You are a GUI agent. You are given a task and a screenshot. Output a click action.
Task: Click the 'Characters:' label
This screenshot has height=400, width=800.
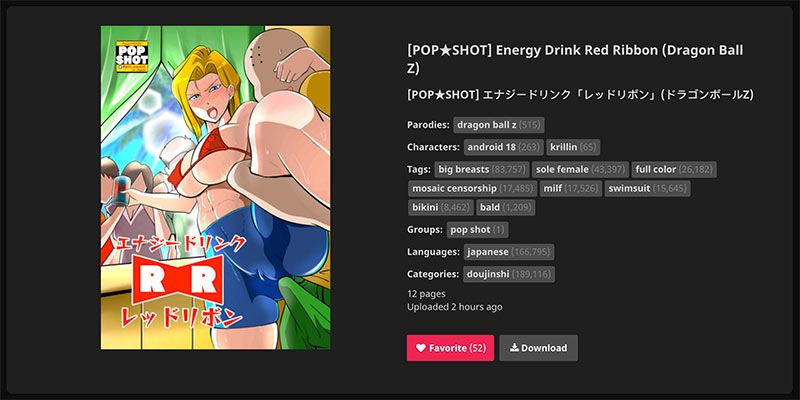[433, 147]
